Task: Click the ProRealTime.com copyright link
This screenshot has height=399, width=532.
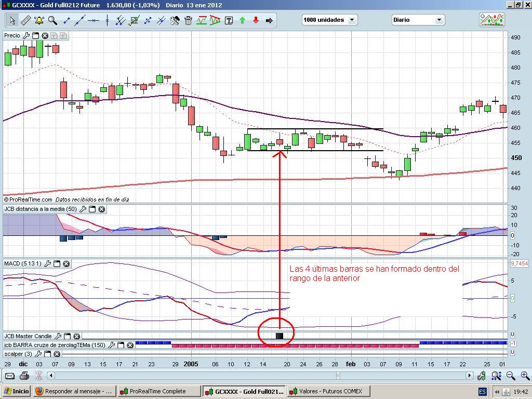Action: (29, 199)
